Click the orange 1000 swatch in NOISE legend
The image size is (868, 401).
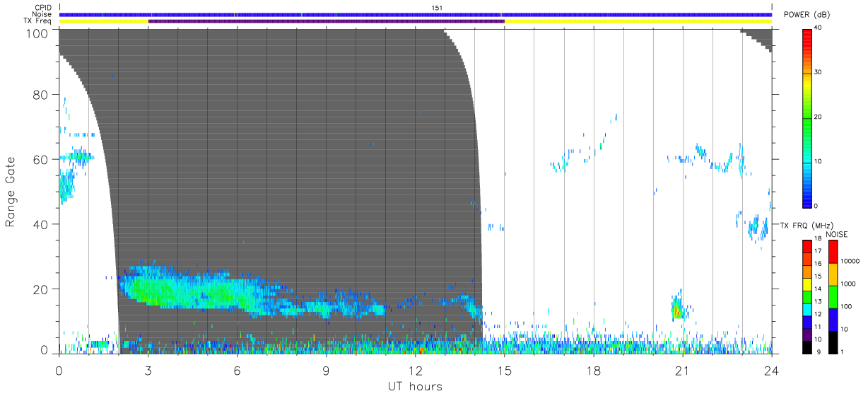click(x=833, y=274)
